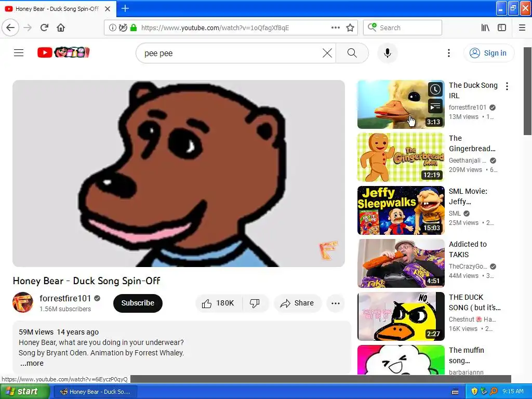
Task: Click the YouTube search magnifier button
Action: click(352, 53)
